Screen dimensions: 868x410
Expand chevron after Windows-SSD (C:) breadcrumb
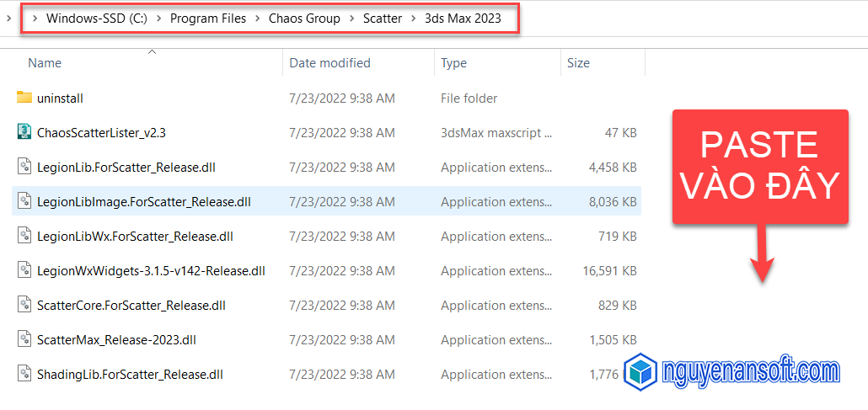point(159,19)
